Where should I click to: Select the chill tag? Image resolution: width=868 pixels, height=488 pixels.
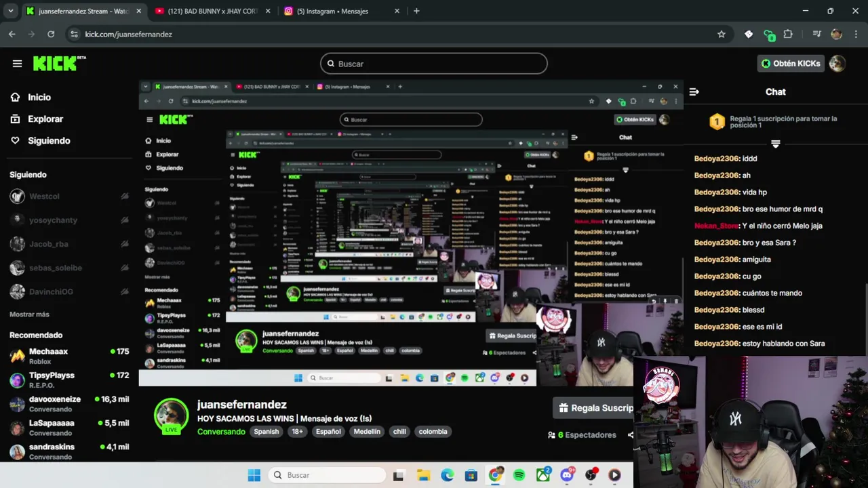399,432
